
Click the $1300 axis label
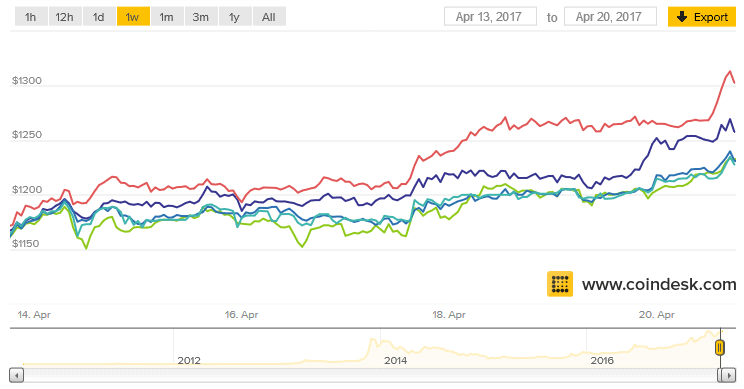click(27, 81)
